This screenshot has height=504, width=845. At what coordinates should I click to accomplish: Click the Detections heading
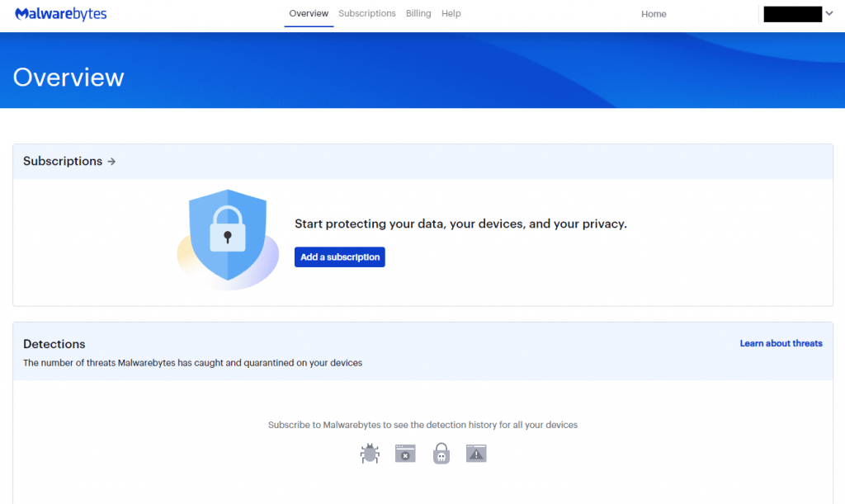pyautogui.click(x=54, y=344)
